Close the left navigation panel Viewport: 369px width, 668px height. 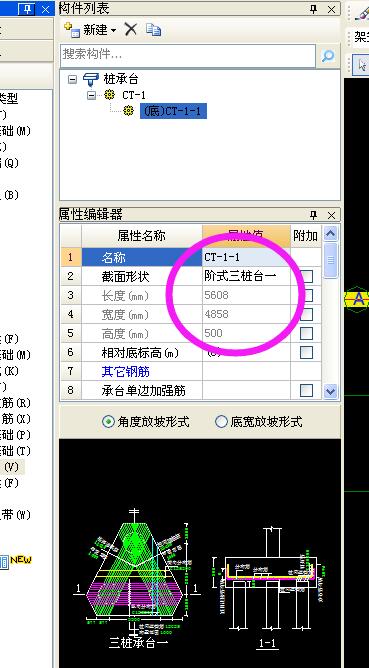coord(45,9)
